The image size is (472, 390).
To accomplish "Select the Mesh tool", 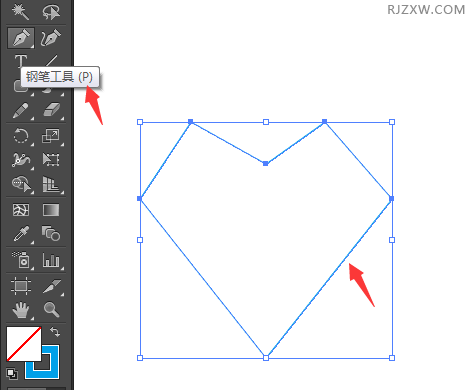I will [x=21, y=210].
